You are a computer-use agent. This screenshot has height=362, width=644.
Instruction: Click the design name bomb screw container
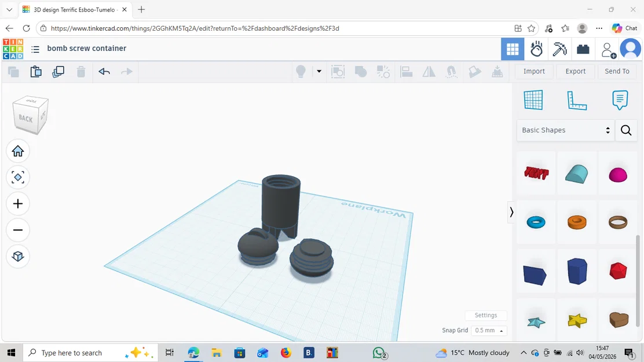click(87, 49)
